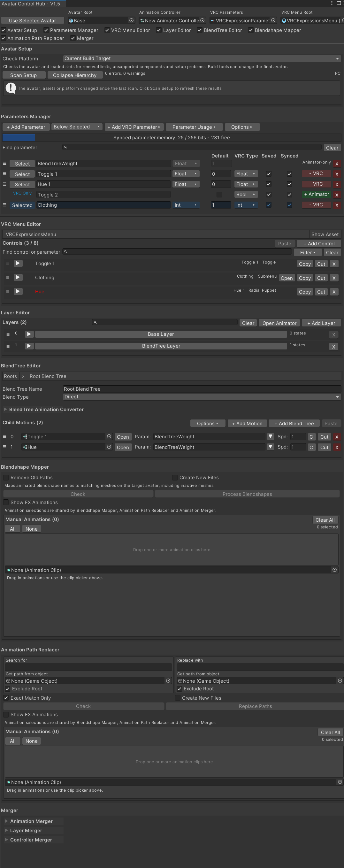Click the Find parameter search field
Image resolution: width=344 pixels, height=868 pixels.
tap(192, 147)
